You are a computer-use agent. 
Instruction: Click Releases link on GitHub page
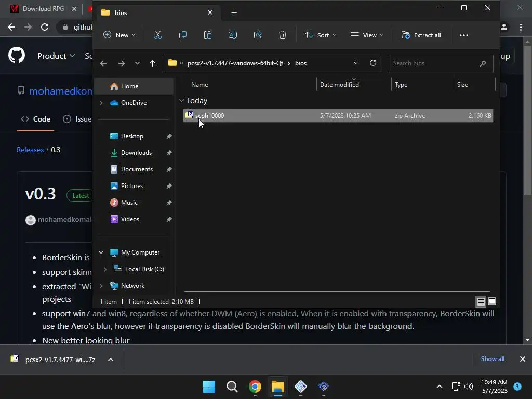(30, 150)
